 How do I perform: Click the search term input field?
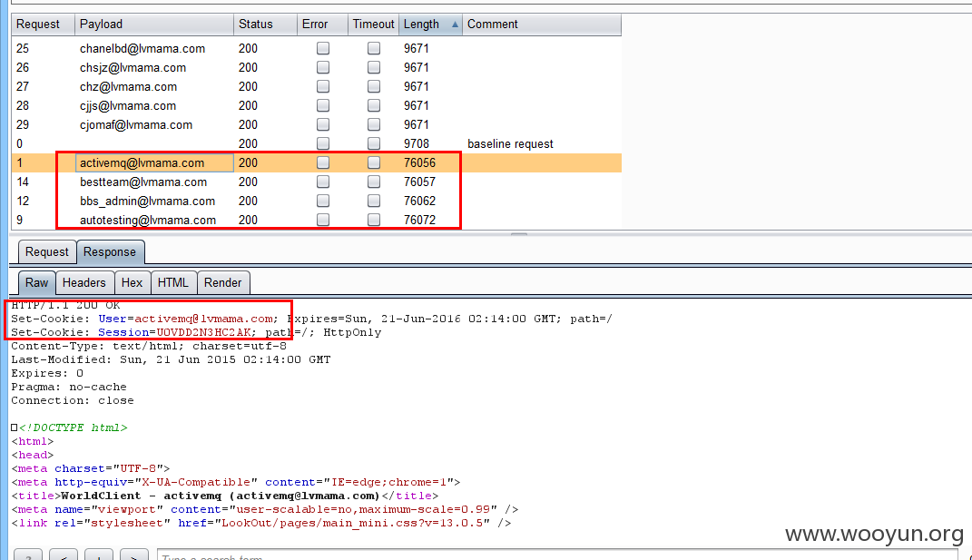[558, 555]
